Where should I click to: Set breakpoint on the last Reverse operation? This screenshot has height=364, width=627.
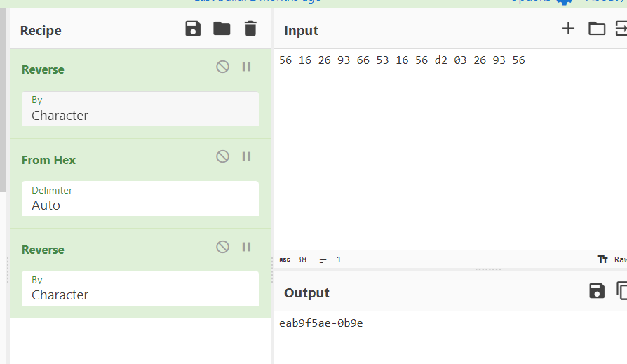tap(246, 247)
